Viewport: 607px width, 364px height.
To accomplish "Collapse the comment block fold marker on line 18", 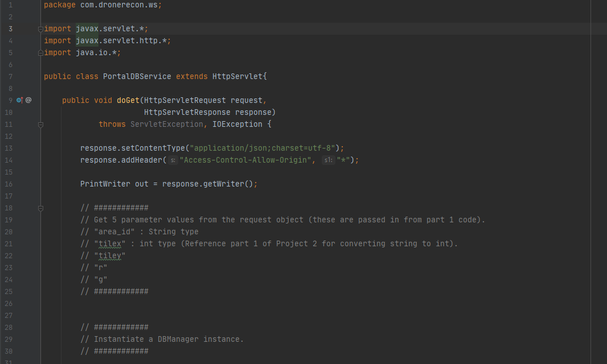I will click(x=40, y=209).
